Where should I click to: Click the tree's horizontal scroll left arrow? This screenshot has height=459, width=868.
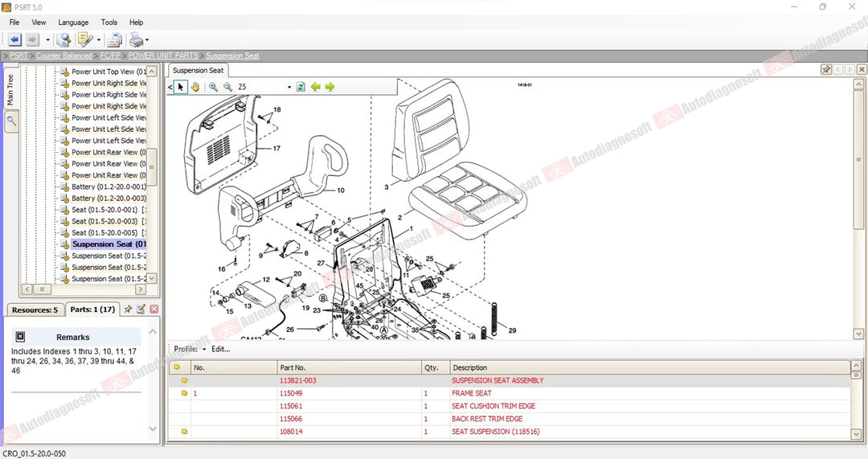(x=27, y=289)
